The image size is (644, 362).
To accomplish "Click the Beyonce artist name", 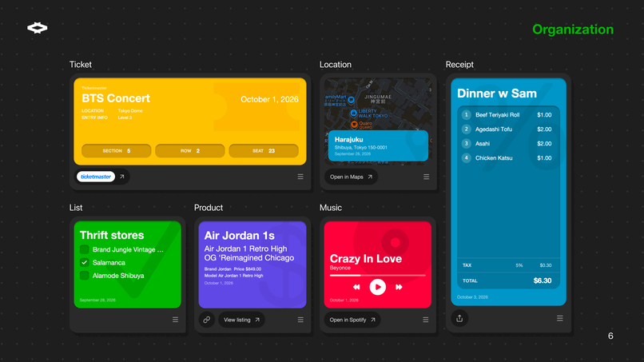I will [x=340, y=268].
